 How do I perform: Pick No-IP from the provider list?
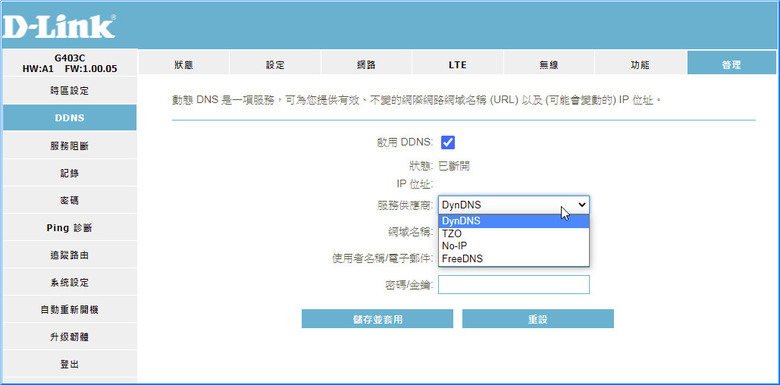pyautogui.click(x=514, y=246)
